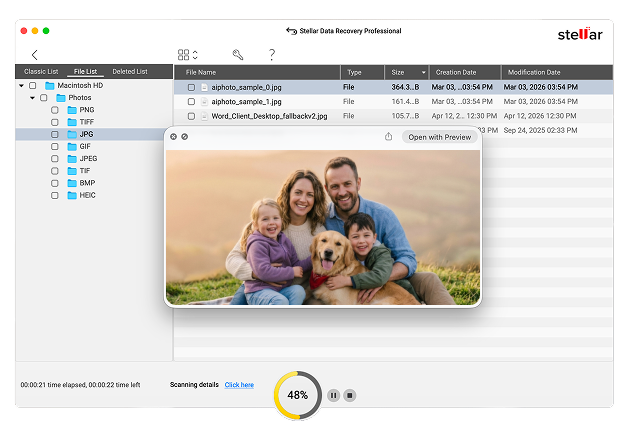Go back using the back arrow

[x=34, y=55]
